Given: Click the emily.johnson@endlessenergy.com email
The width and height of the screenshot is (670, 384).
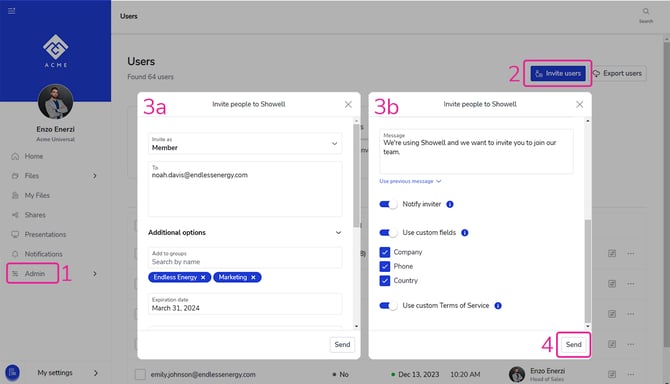Looking at the screenshot, I should pyautogui.click(x=203, y=375).
